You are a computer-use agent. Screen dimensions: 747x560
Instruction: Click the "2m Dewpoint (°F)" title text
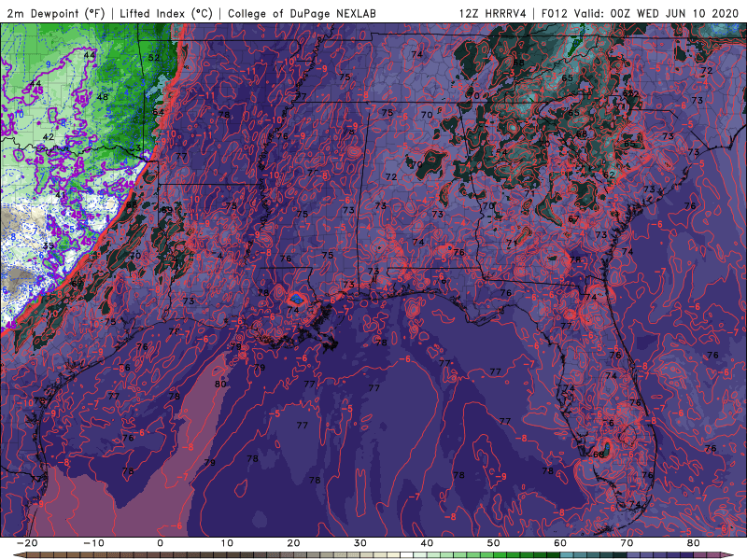[56, 13]
